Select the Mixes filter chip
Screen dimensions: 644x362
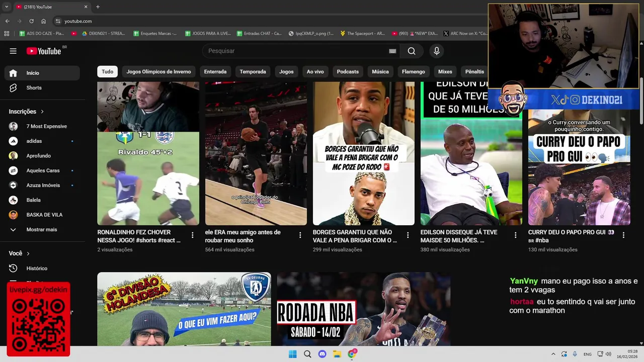coord(445,71)
